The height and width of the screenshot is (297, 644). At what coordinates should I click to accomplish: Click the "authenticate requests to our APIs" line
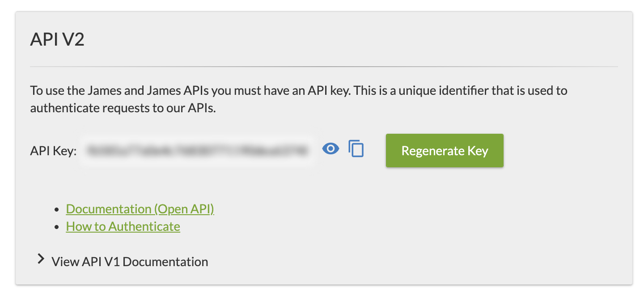tap(123, 108)
